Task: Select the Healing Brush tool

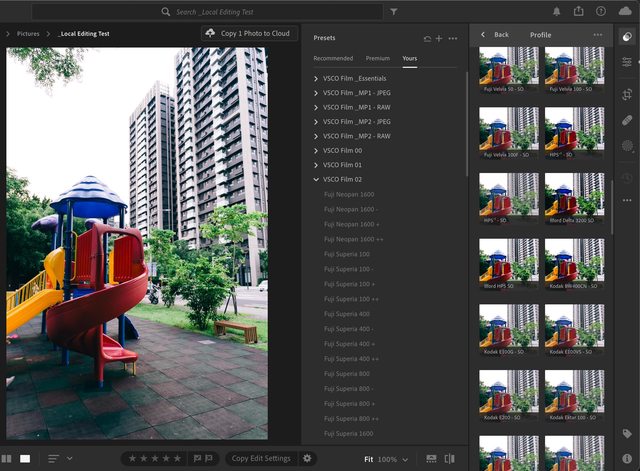Action: click(x=628, y=119)
